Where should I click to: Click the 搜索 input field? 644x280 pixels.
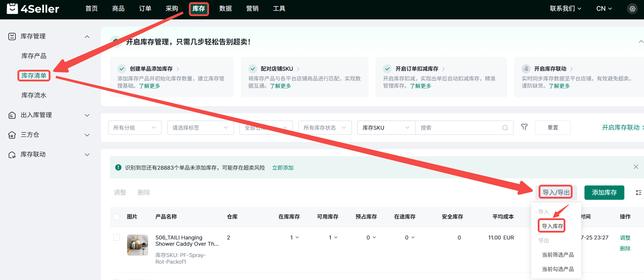coord(459,128)
